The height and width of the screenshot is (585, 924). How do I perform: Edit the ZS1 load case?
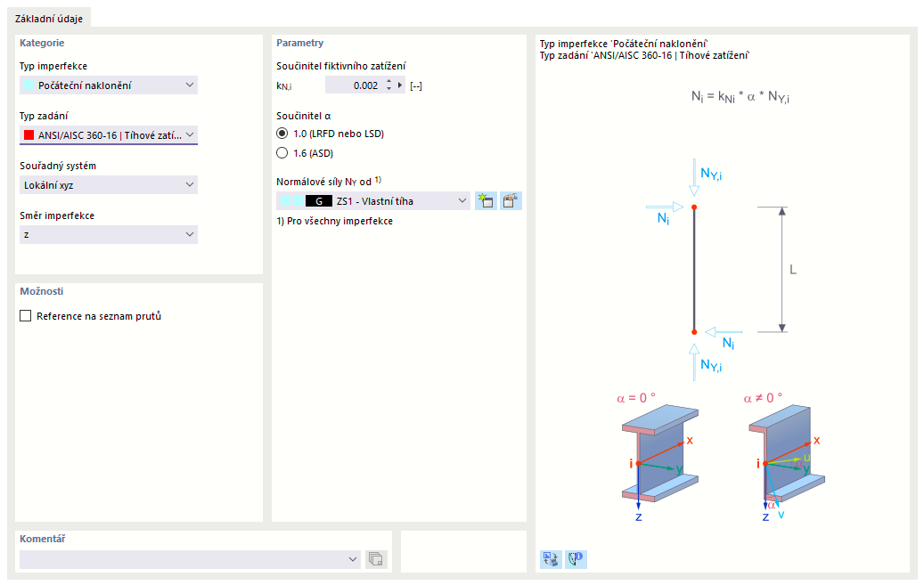(x=509, y=200)
